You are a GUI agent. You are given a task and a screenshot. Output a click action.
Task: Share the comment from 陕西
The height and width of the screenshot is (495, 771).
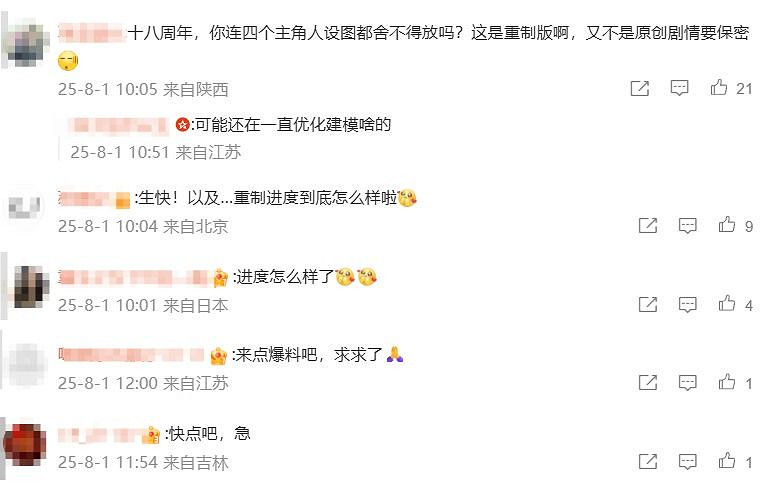click(640, 88)
